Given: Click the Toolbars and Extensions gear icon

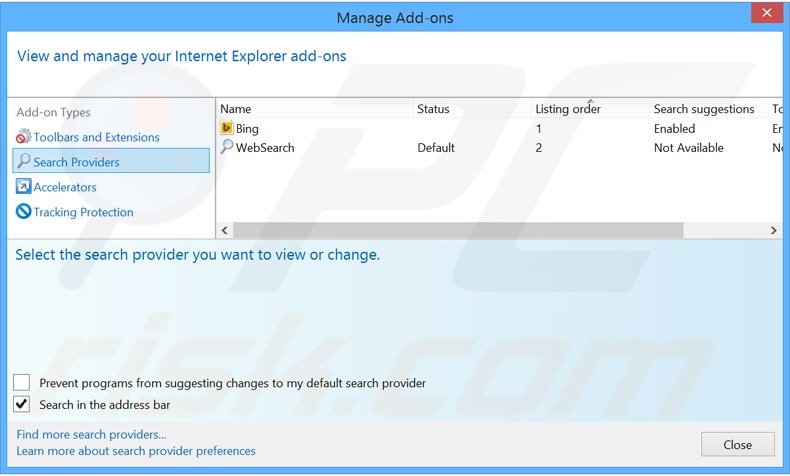Looking at the screenshot, I should pyautogui.click(x=23, y=137).
